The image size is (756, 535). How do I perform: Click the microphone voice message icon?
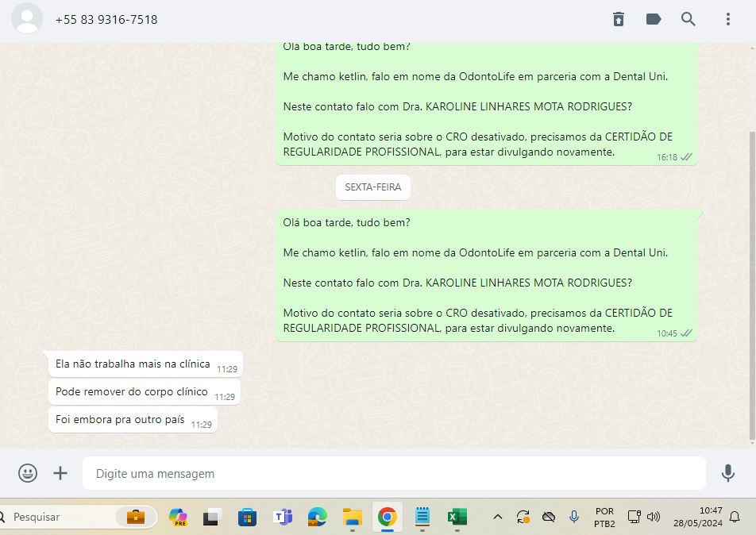(728, 473)
